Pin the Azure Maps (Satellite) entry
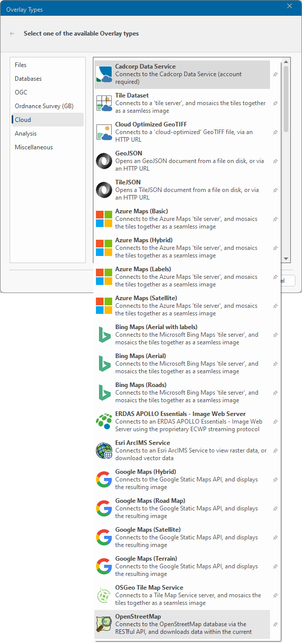This screenshot has height=644, width=302. point(275,306)
